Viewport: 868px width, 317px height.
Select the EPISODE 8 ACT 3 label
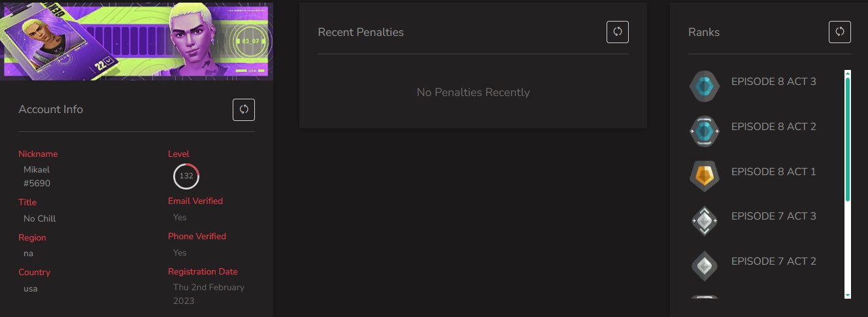(774, 82)
